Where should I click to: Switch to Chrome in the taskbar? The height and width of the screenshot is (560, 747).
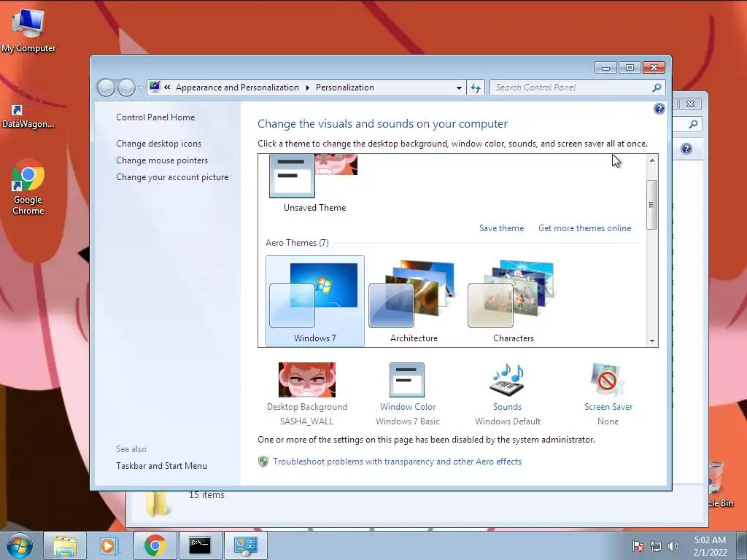click(x=155, y=545)
